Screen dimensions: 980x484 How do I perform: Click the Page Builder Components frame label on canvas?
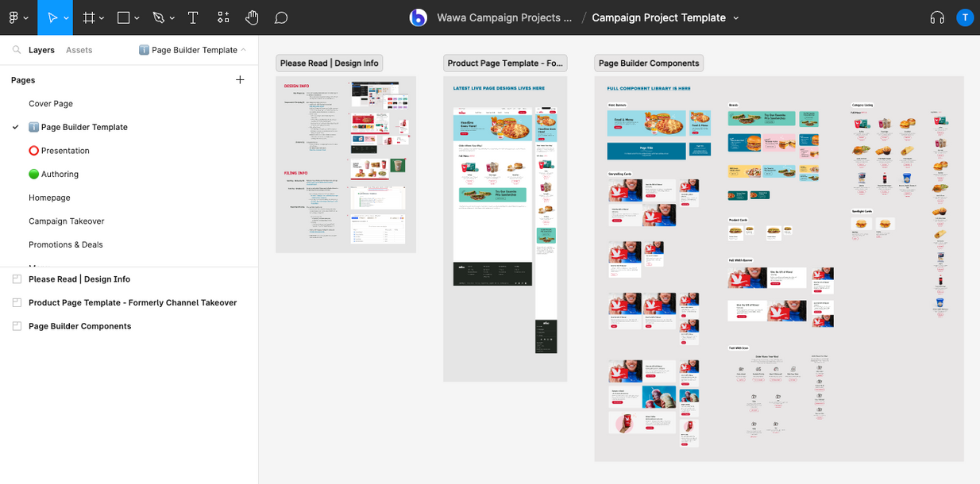pyautogui.click(x=649, y=63)
